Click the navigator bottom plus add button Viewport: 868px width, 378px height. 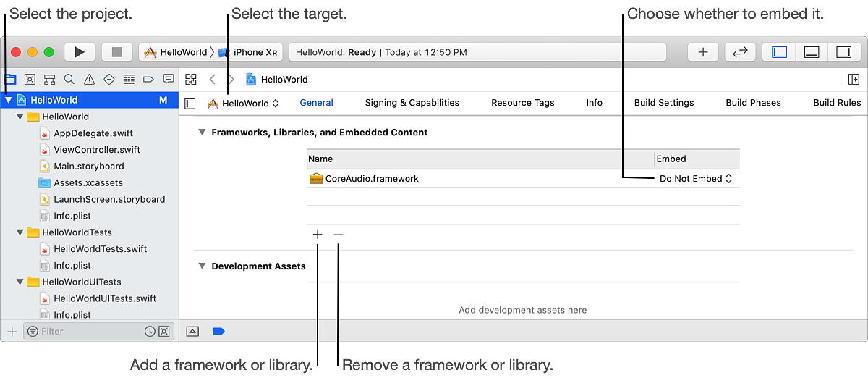pyautogui.click(x=12, y=331)
